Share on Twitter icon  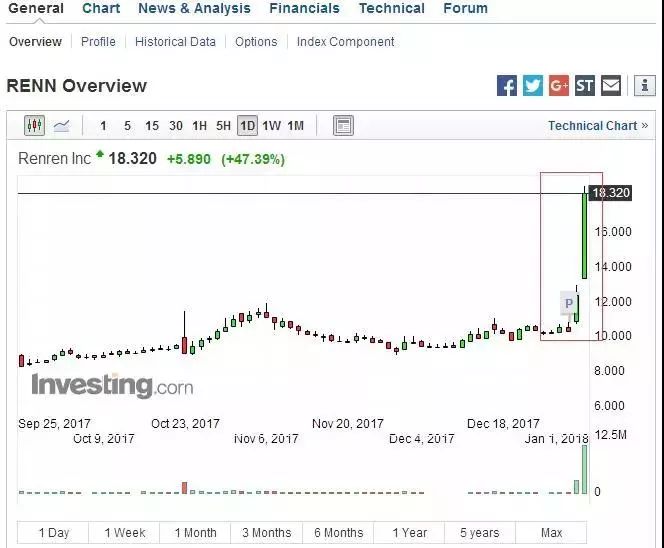coord(533,86)
